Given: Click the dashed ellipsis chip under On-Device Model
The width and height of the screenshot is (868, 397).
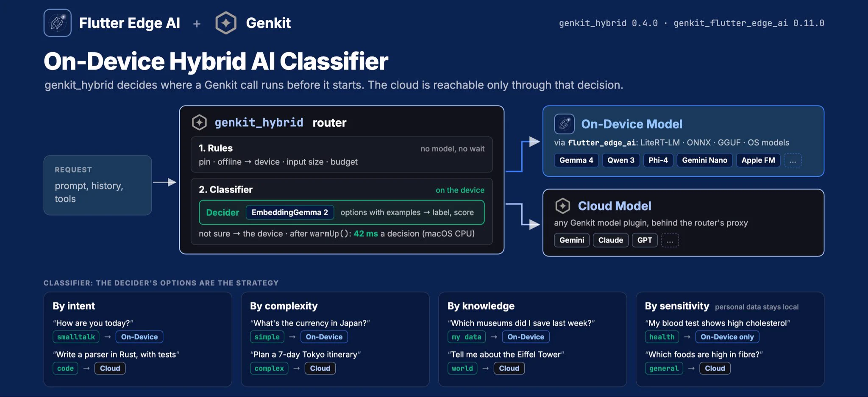Looking at the screenshot, I should (x=793, y=160).
